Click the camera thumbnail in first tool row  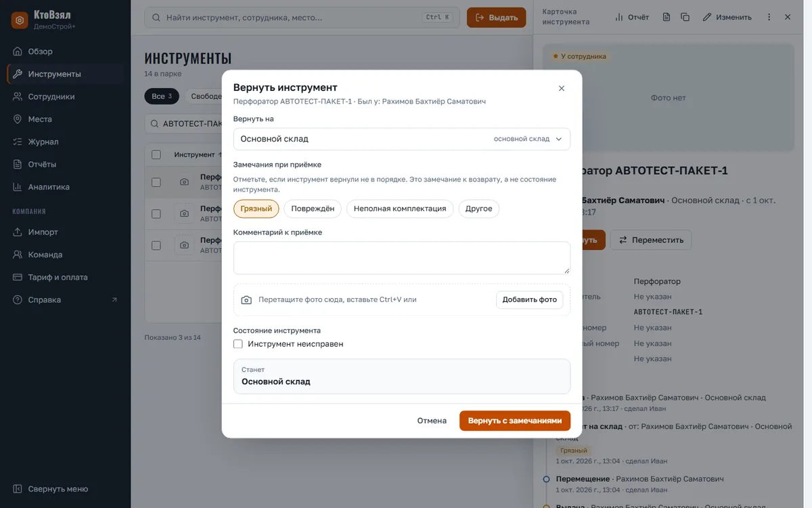coord(184,182)
